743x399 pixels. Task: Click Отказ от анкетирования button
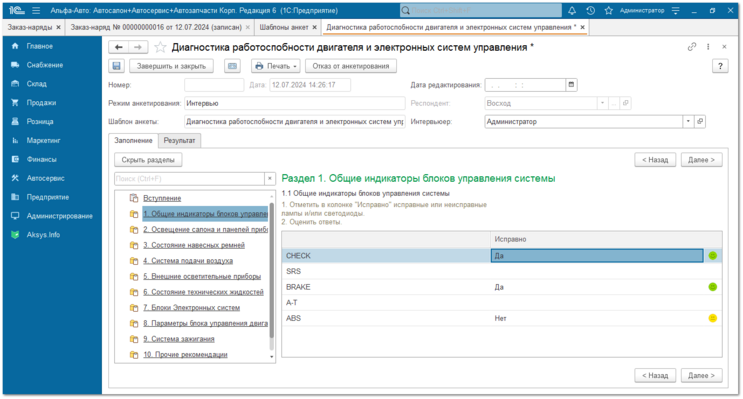point(351,66)
